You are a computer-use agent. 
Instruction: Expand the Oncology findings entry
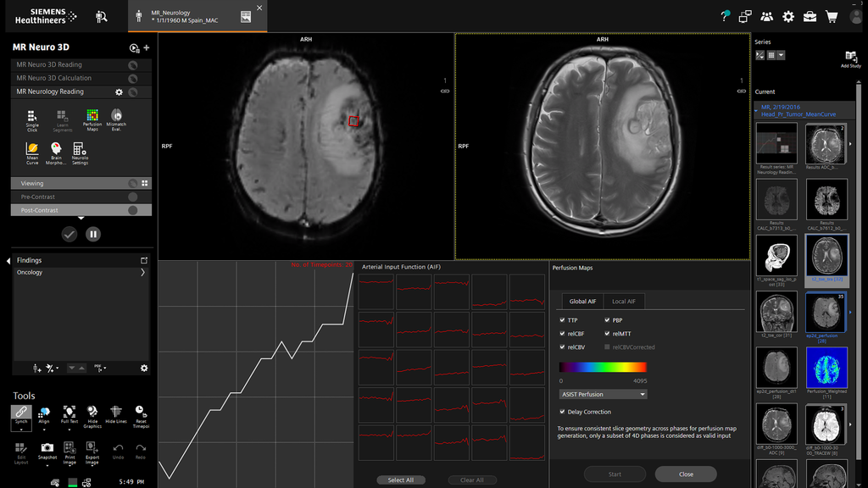[142, 273]
